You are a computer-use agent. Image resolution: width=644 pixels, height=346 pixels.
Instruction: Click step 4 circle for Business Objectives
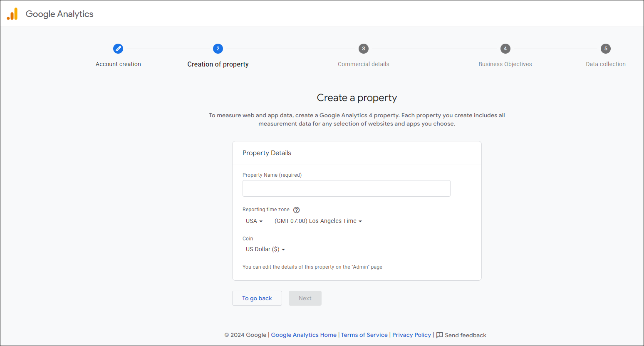click(505, 49)
